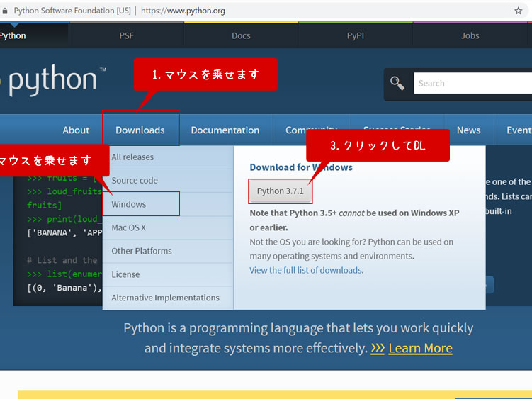
Task: Click the padlock security icon in address bar
Action: (6, 11)
